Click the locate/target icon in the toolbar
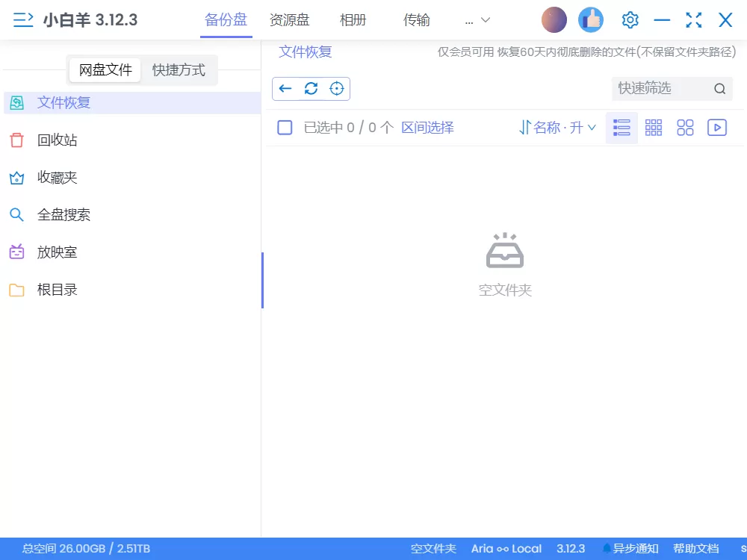This screenshot has width=747, height=560. coord(336,88)
